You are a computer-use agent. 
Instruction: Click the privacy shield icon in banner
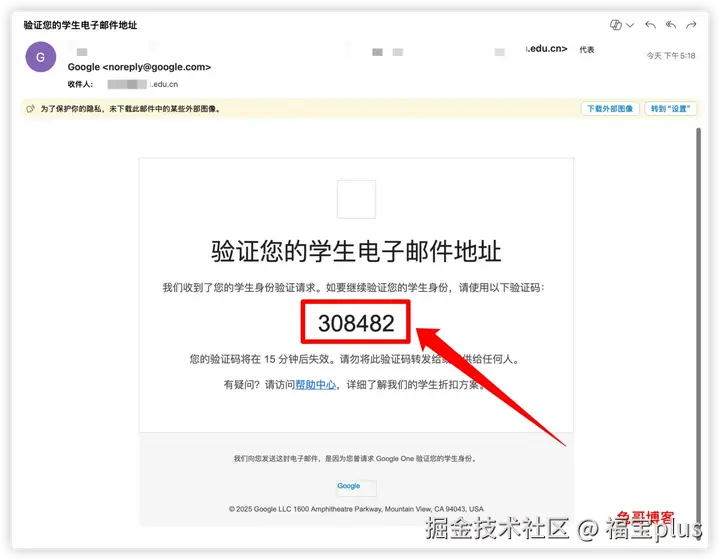coord(30,109)
